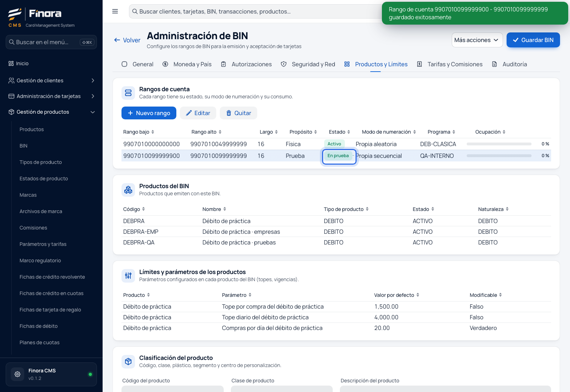Click the Editar range button
The height and width of the screenshot is (392, 570).
[198, 113]
